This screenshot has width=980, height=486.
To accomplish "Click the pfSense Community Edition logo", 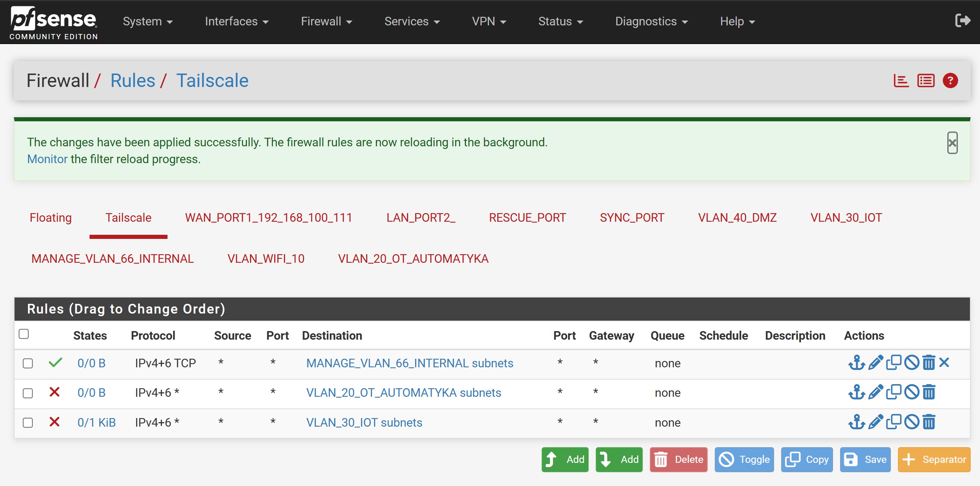I will (53, 23).
